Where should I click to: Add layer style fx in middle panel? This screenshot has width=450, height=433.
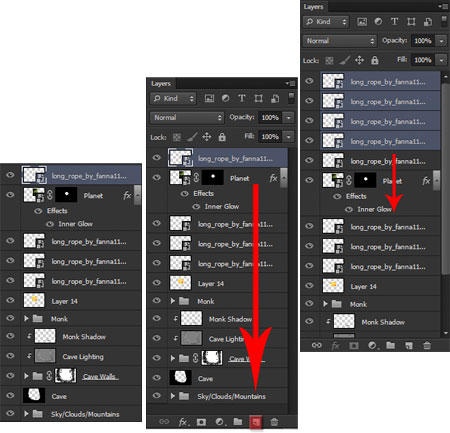click(x=183, y=422)
